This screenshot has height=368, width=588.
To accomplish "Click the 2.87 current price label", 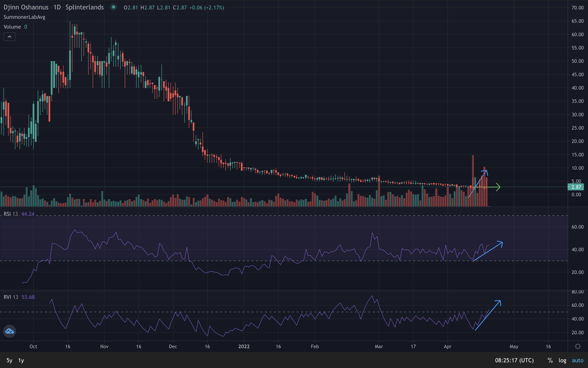I will (x=576, y=187).
